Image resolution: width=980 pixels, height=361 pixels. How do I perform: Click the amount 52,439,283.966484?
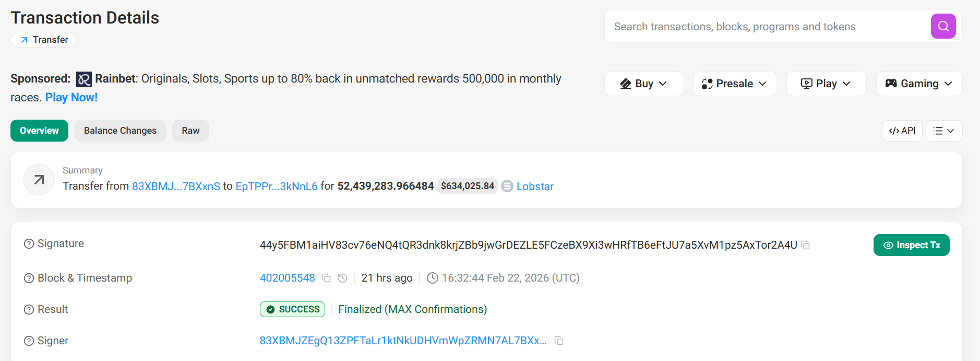click(386, 186)
